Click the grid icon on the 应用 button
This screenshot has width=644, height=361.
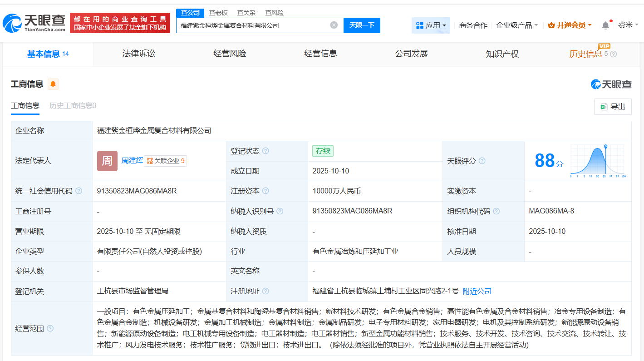(x=419, y=25)
